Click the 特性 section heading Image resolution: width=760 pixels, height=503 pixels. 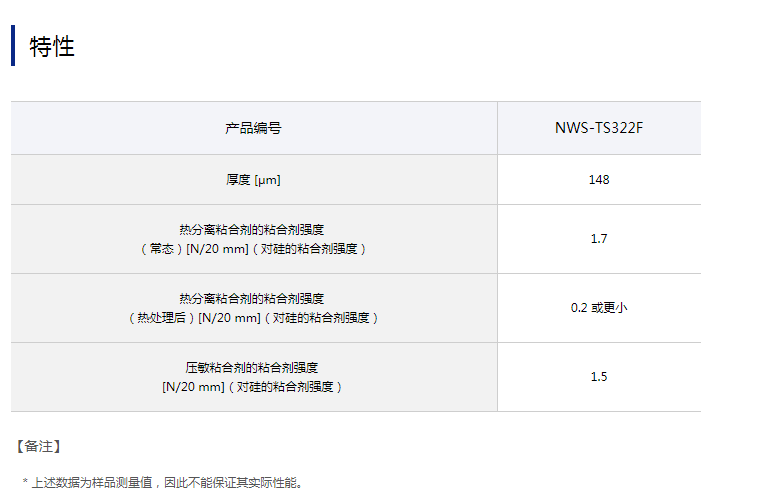(x=52, y=46)
